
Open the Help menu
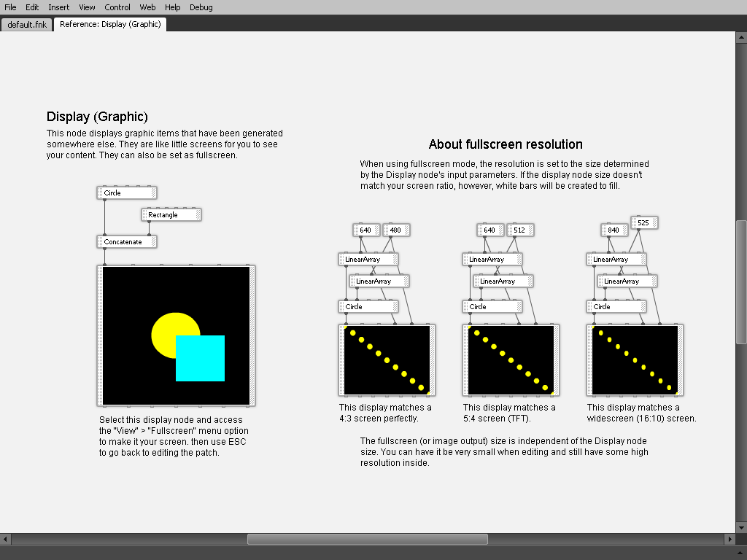click(x=172, y=7)
